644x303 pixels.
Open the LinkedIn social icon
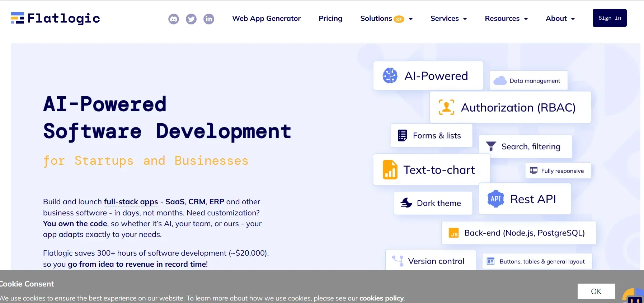(209, 19)
